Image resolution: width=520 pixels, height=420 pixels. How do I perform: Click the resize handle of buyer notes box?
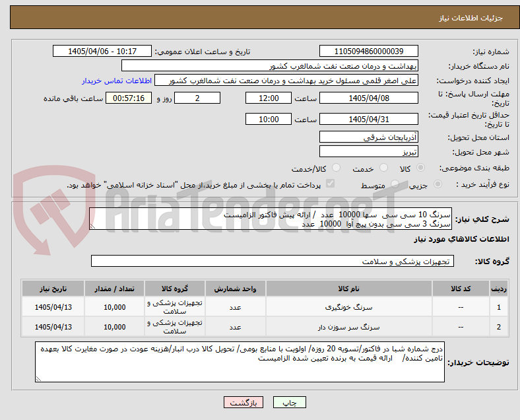[38, 378]
